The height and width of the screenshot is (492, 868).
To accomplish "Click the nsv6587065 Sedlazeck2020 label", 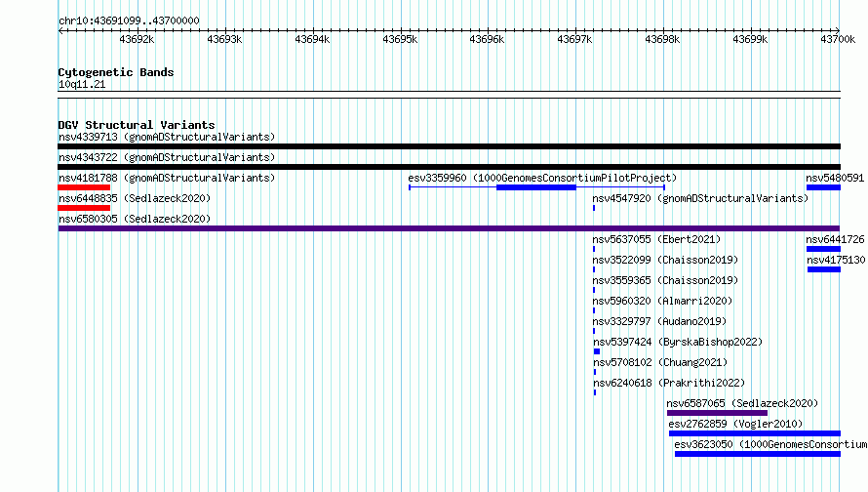I will pos(742,403).
